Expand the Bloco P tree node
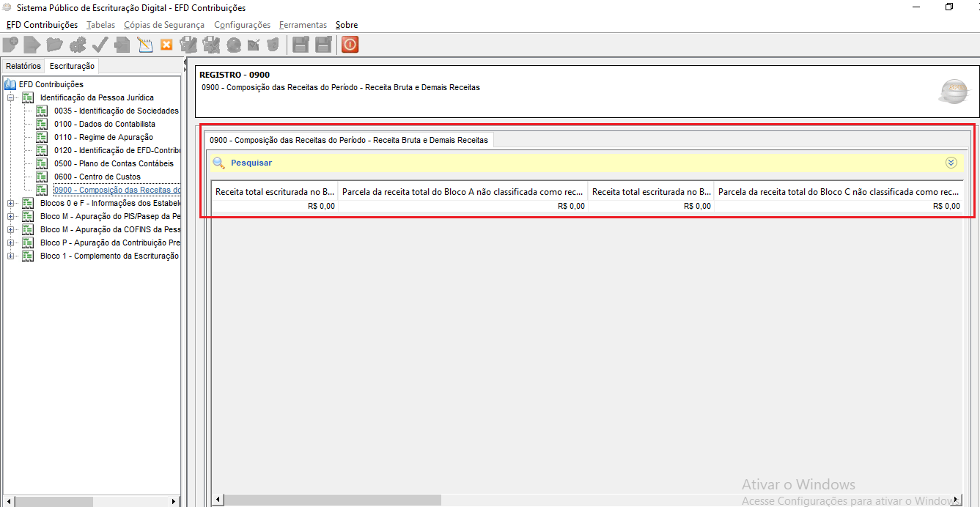The width and height of the screenshot is (980, 507). coord(10,243)
